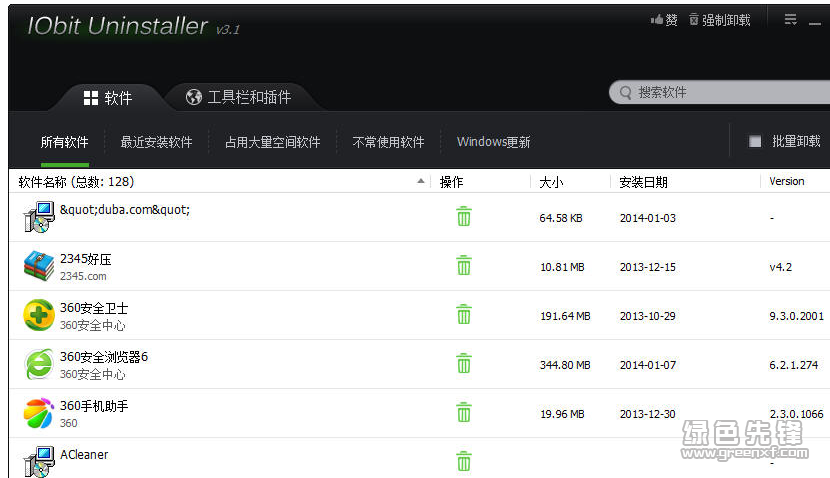Select the ACleaner entry name

click(84, 455)
